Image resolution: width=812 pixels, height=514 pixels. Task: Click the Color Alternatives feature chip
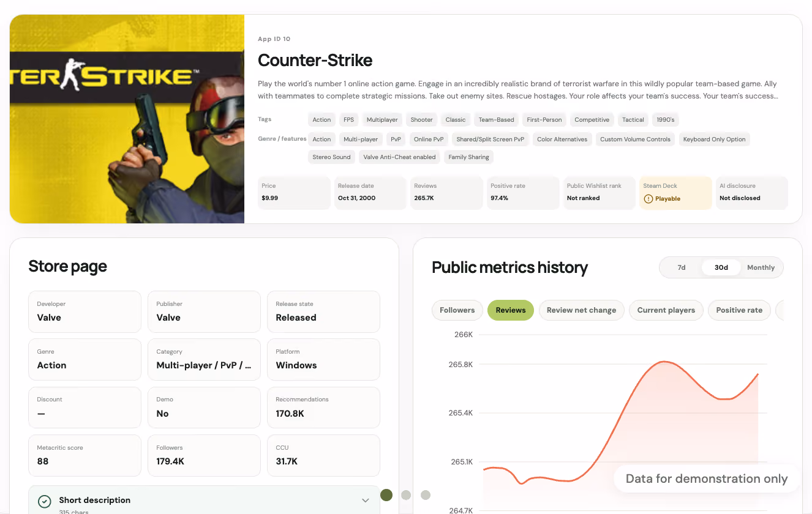point(562,140)
